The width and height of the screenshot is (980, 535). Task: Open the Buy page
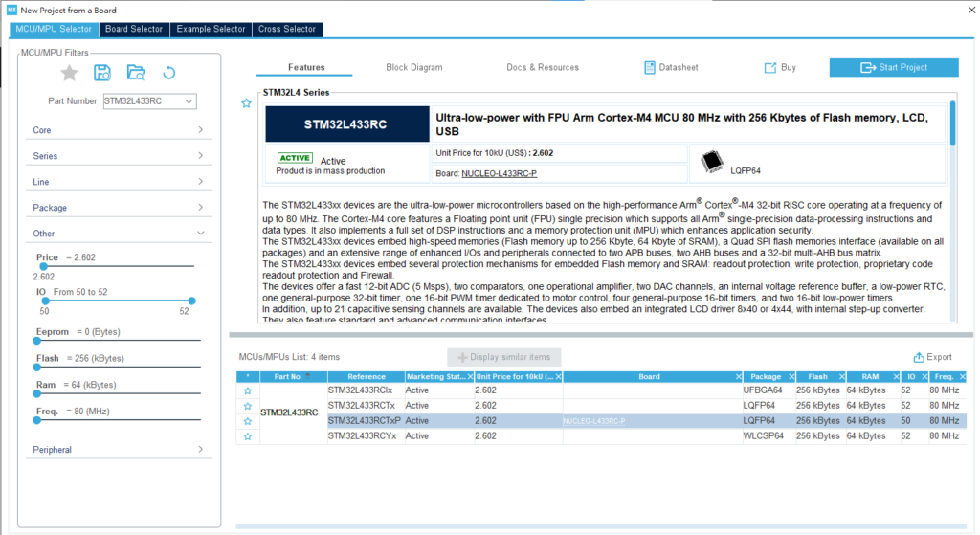(781, 68)
